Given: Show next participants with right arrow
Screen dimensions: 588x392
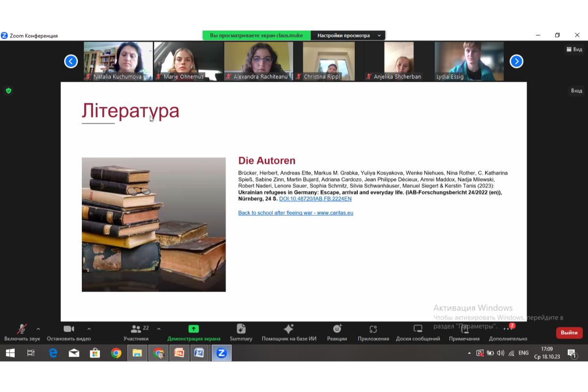Looking at the screenshot, I should pyautogui.click(x=516, y=61).
